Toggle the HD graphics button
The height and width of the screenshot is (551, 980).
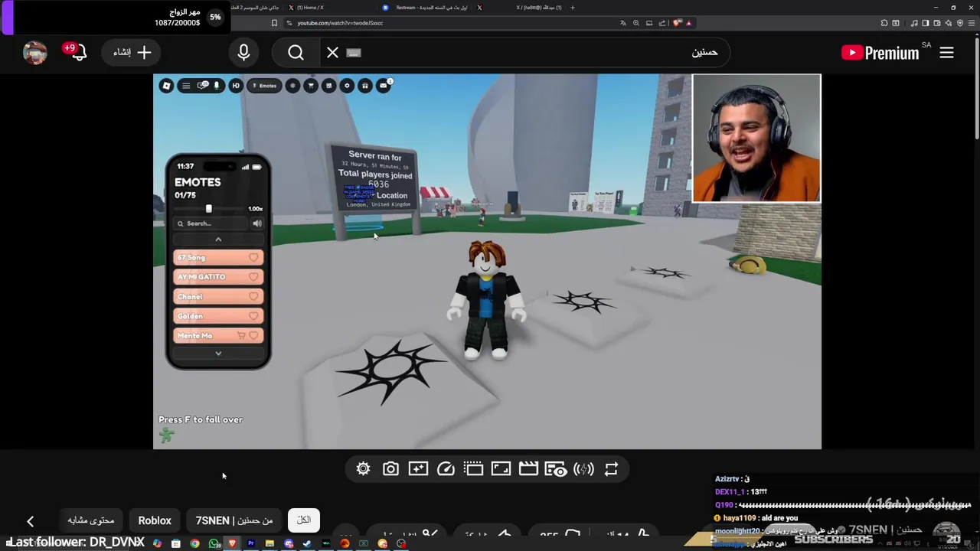coord(236,86)
